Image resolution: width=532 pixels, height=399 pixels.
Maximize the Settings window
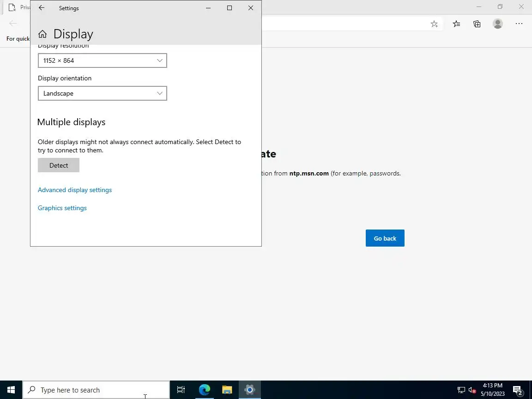[x=230, y=8]
